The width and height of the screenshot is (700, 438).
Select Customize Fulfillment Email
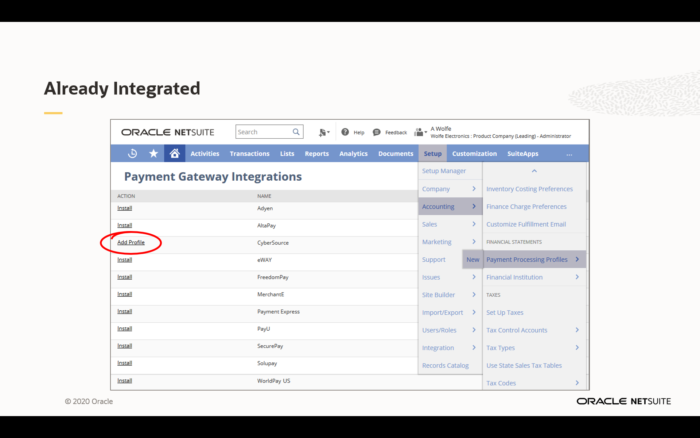point(526,224)
